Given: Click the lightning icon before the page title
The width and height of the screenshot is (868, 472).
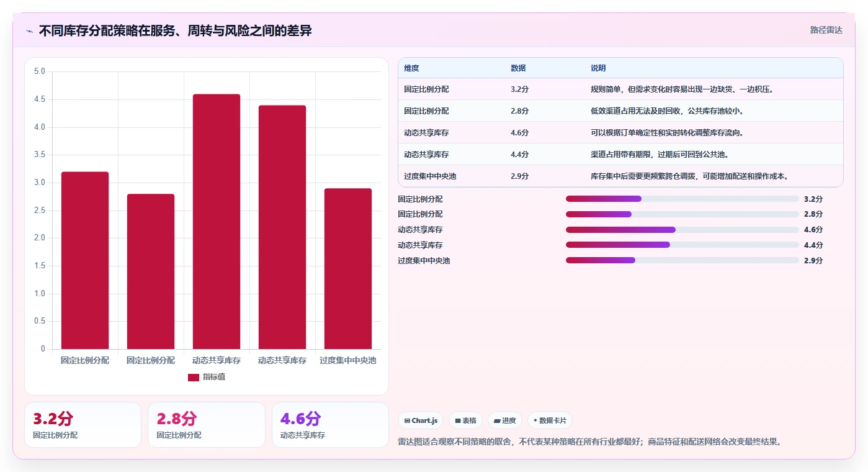Looking at the screenshot, I should 29,31.
